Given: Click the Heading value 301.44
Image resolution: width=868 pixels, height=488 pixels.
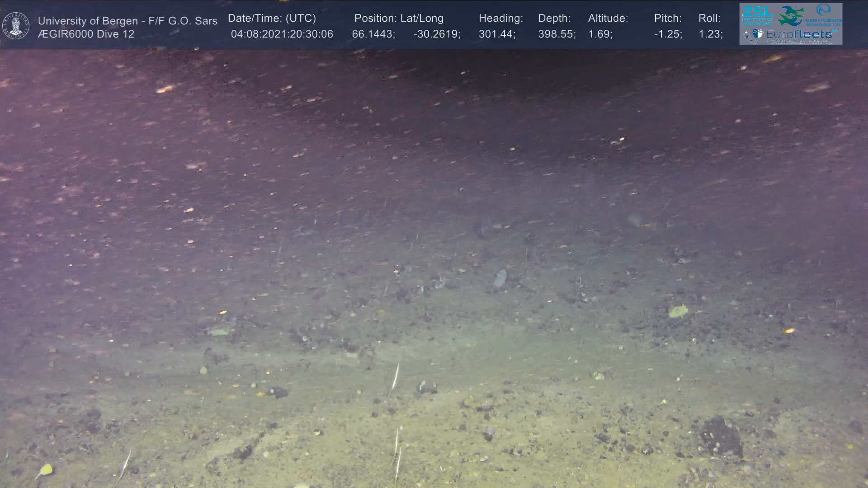Looking at the screenshot, I should point(496,34).
